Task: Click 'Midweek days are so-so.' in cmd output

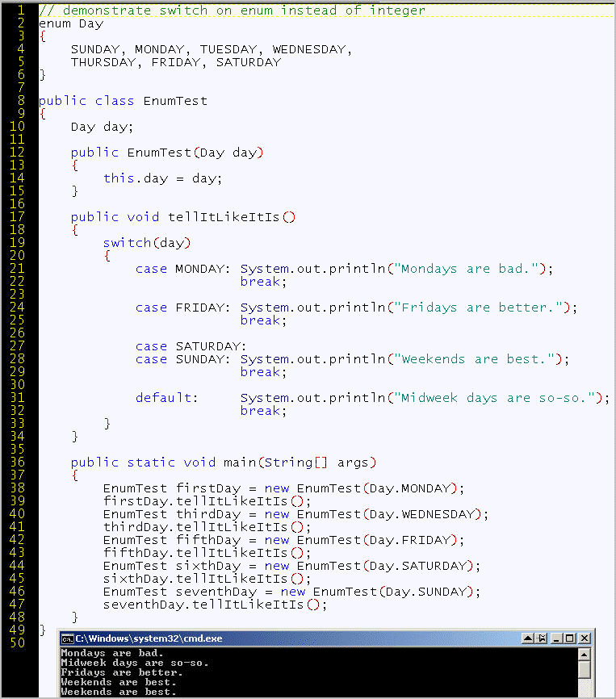Action: (135, 663)
